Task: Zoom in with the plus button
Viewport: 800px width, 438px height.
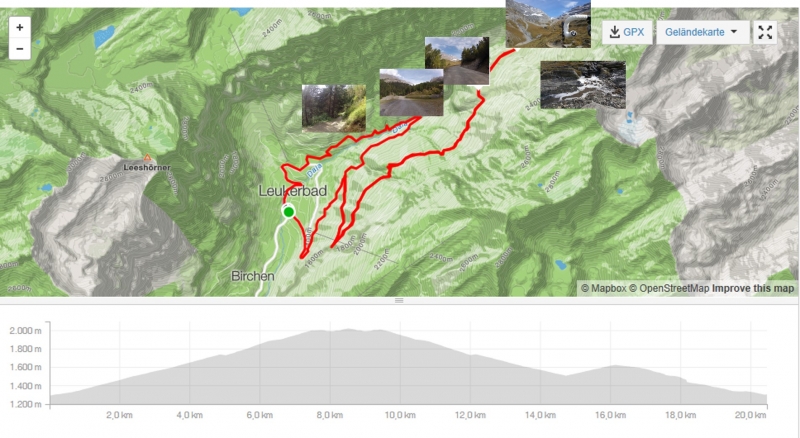Action: (x=19, y=28)
